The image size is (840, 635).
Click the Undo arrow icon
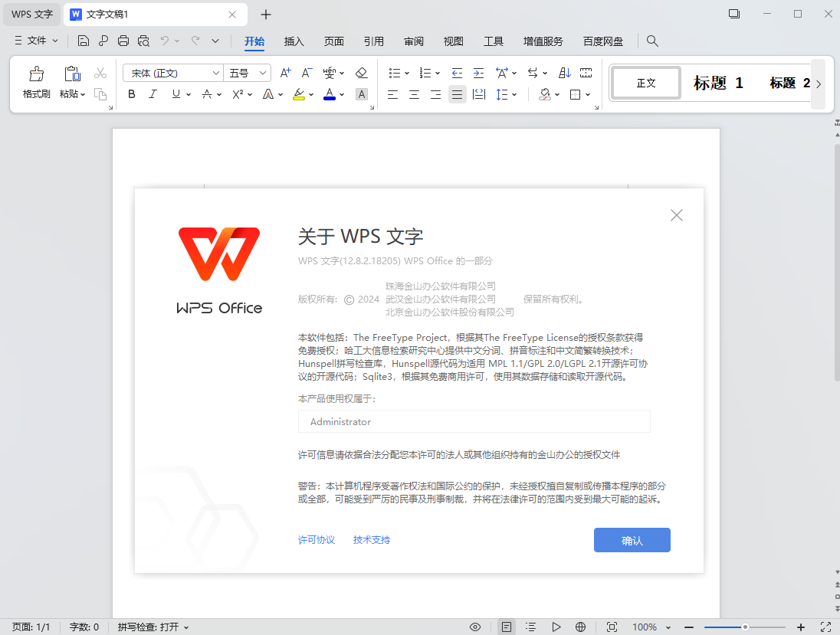(165, 41)
